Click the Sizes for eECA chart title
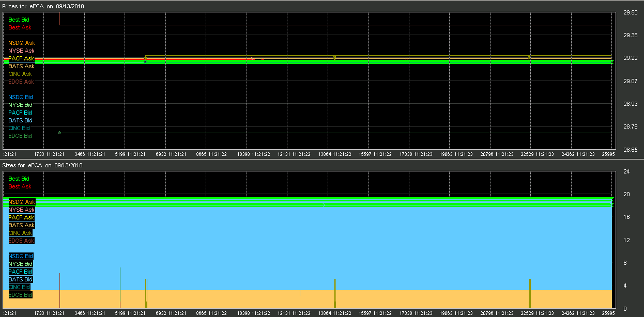644x317 pixels. pos(42,165)
